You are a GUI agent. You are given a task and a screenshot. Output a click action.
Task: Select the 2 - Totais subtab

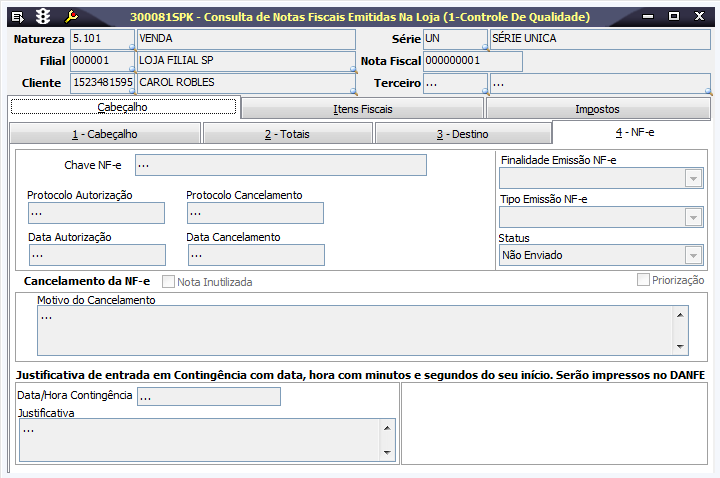click(x=288, y=134)
